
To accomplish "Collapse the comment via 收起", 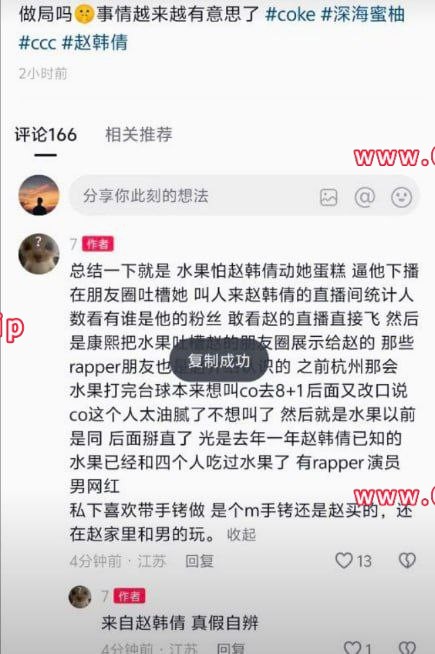I will [x=241, y=535].
